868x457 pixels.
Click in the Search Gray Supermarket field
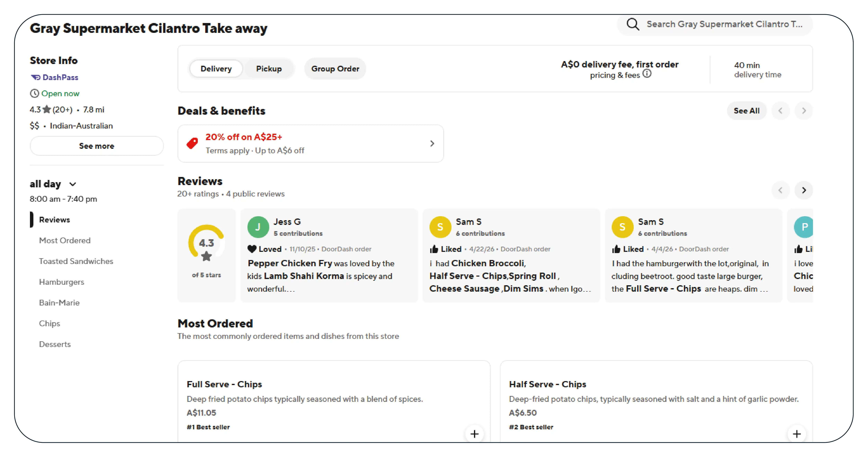(714, 24)
